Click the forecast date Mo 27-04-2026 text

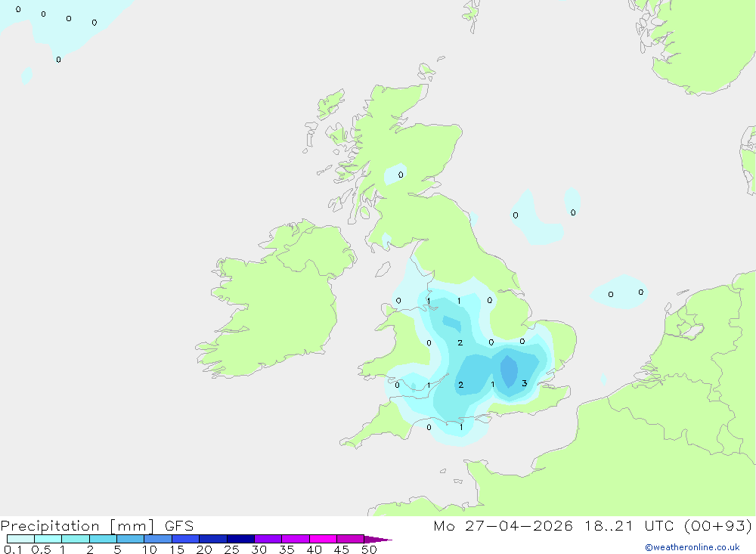click(x=503, y=526)
